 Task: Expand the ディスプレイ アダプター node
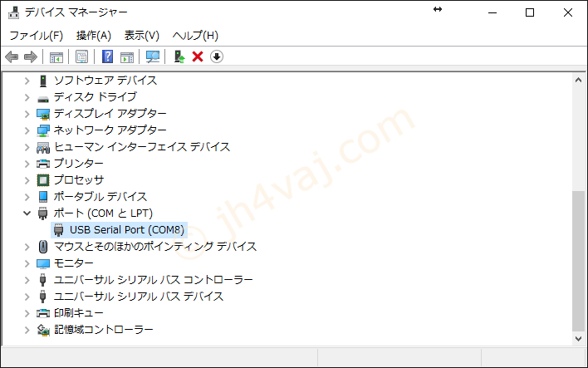pos(27,114)
